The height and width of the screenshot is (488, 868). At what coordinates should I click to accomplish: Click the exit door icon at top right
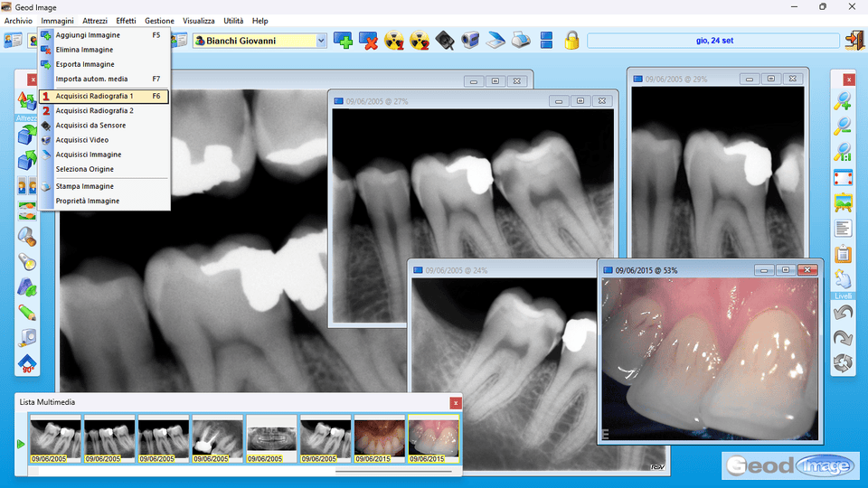pos(854,41)
